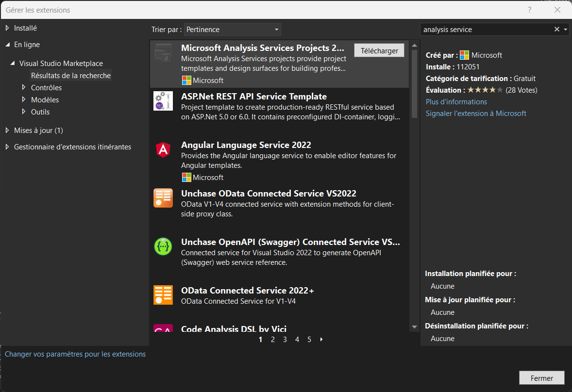This screenshot has width=572, height=392.
Task: Click the (28 Votes) text
Action: point(522,90)
